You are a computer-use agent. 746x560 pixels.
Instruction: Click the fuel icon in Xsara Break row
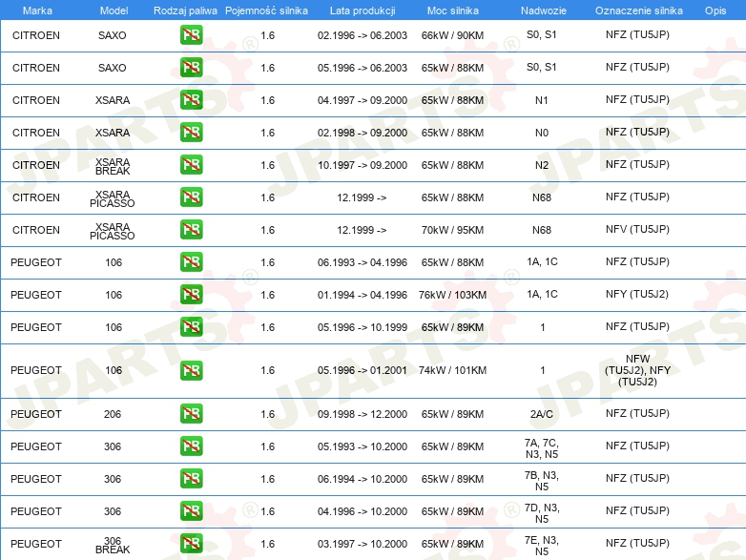click(x=191, y=165)
